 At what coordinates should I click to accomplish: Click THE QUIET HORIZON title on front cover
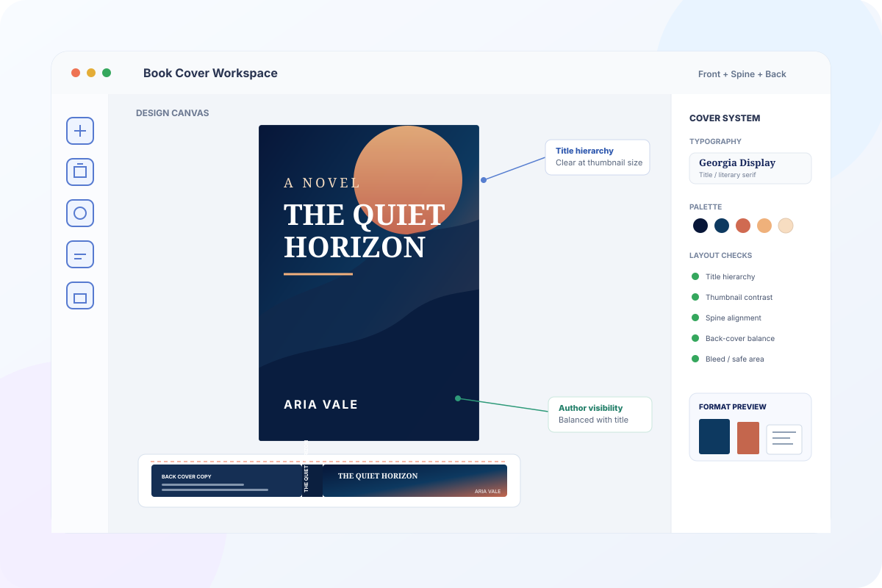click(365, 231)
